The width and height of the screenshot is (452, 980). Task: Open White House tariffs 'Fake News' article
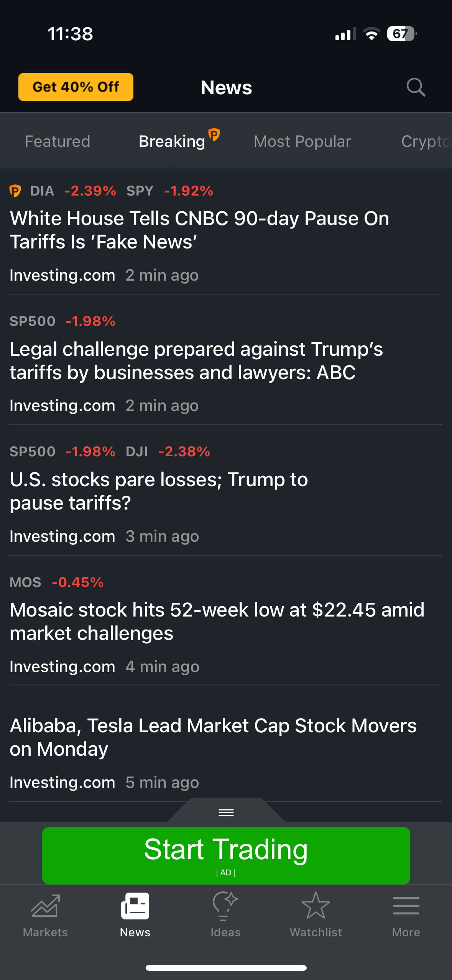199,230
